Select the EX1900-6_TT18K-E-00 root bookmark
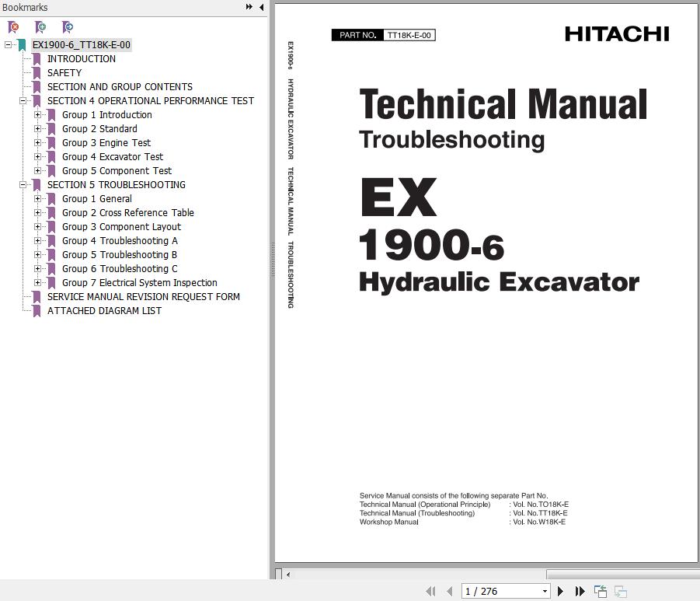The width and height of the screenshot is (700, 601). click(x=82, y=44)
